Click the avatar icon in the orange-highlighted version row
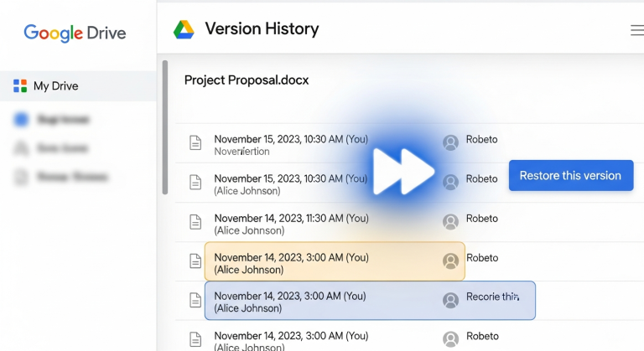644x351 pixels. pyautogui.click(x=451, y=261)
